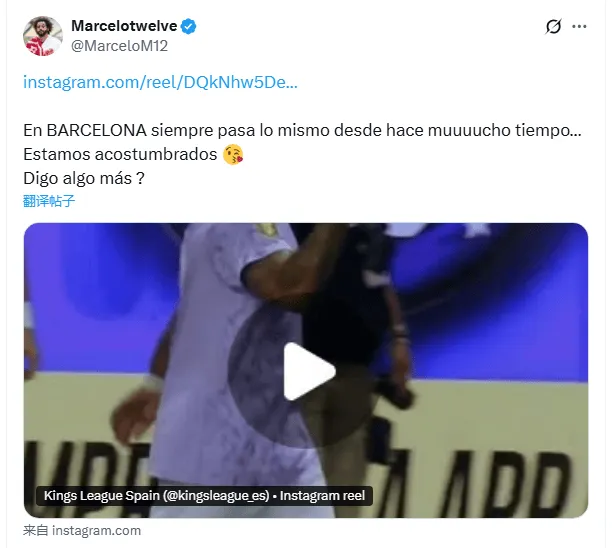Open the Grok explain-post icon
The width and height of the screenshot is (616, 548).
point(553,26)
